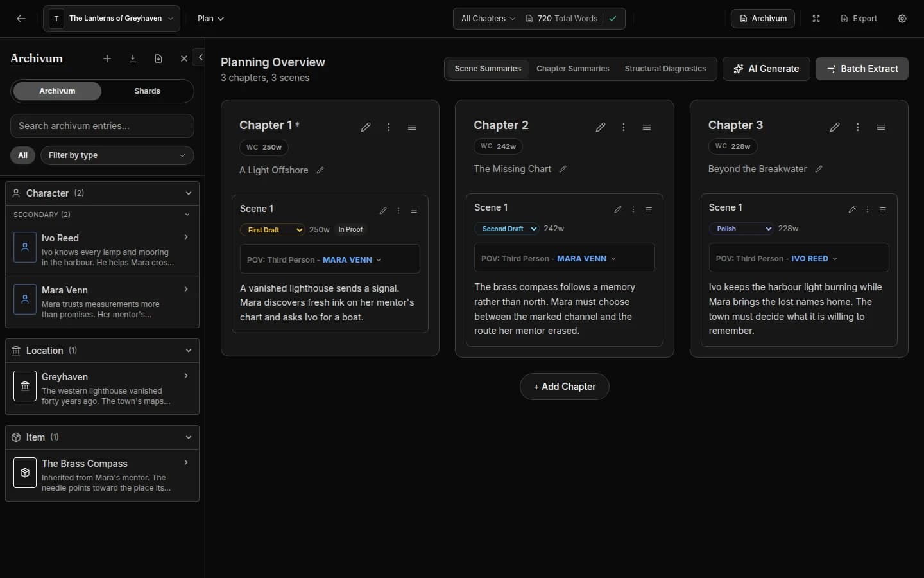The image size is (924, 578).
Task: Change First Draft status dropdown
Action: pyautogui.click(x=273, y=230)
